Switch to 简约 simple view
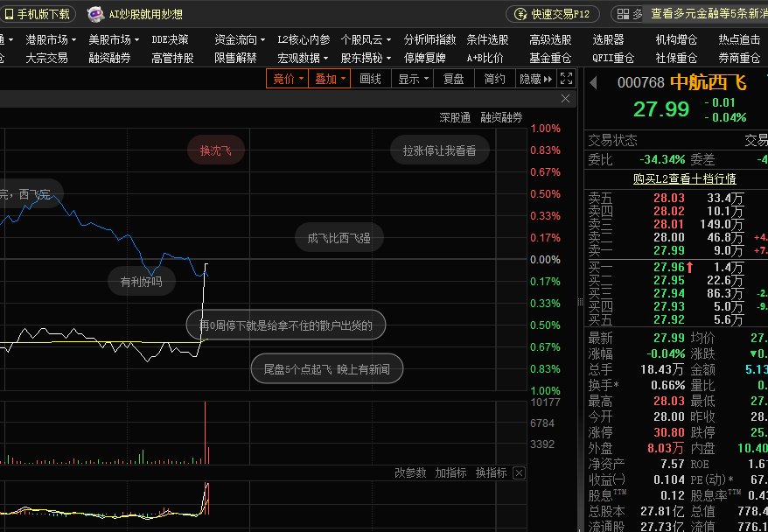This screenshot has width=768, height=532. [495, 79]
